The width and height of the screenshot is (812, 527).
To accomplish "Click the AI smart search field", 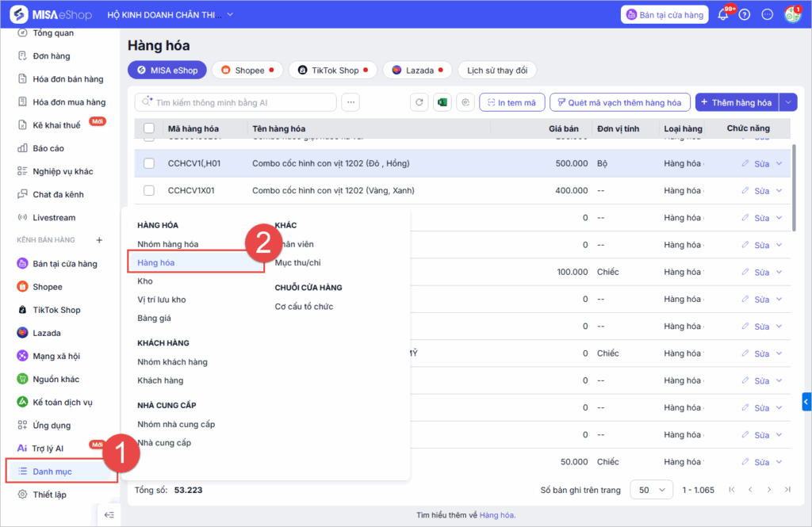I will [236, 102].
